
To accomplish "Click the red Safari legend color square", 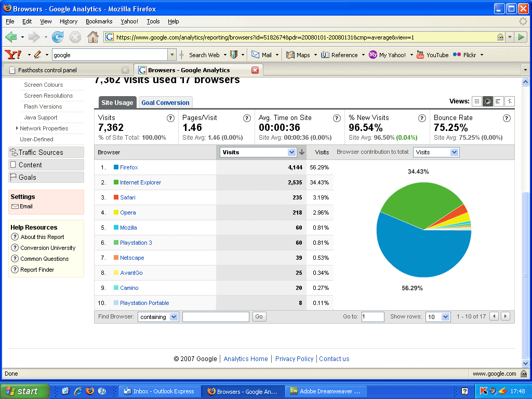I will (116, 197).
